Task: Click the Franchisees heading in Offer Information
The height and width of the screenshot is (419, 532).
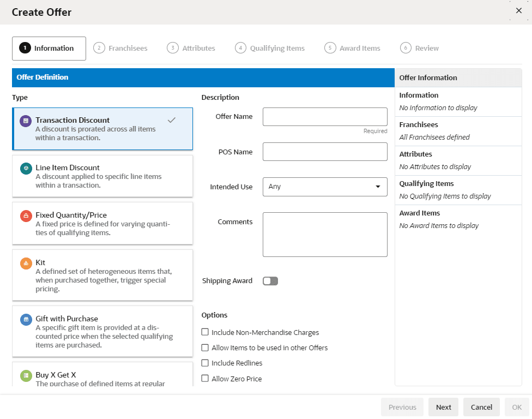Action: click(418, 124)
